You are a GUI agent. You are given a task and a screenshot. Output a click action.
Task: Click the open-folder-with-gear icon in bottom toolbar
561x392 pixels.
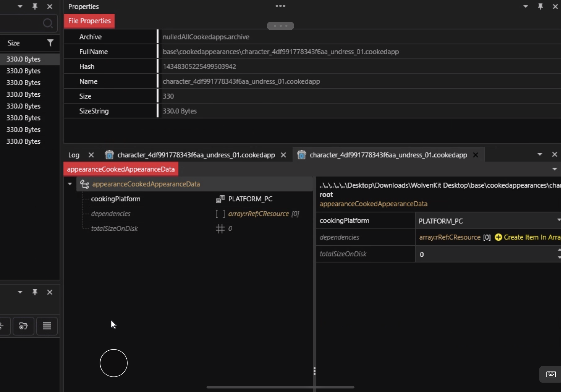click(x=23, y=326)
